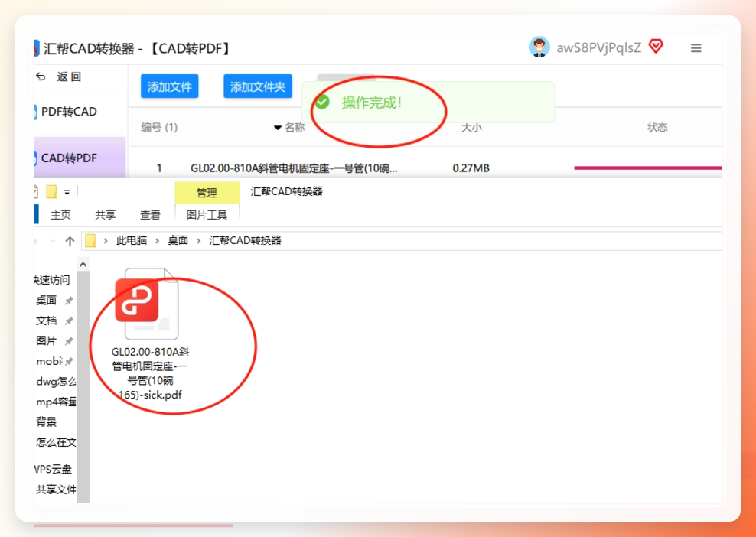Open the 查看 ribbon tab
The width and height of the screenshot is (756, 537).
pos(150,215)
